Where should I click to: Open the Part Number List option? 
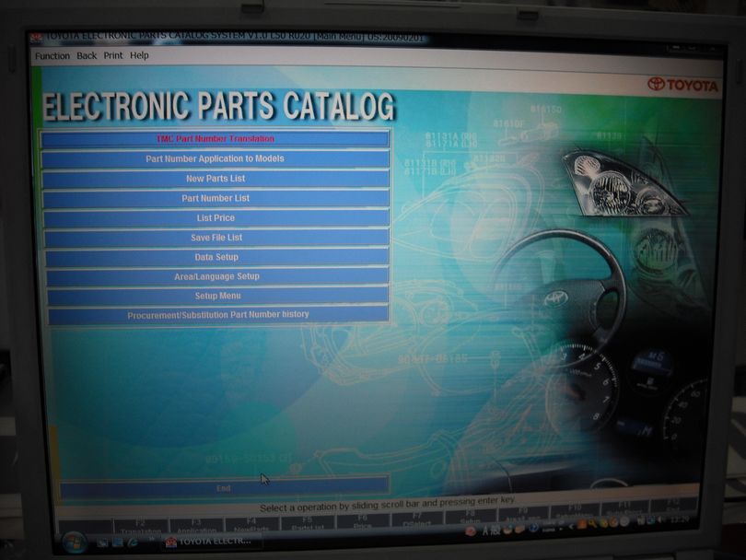point(216,198)
